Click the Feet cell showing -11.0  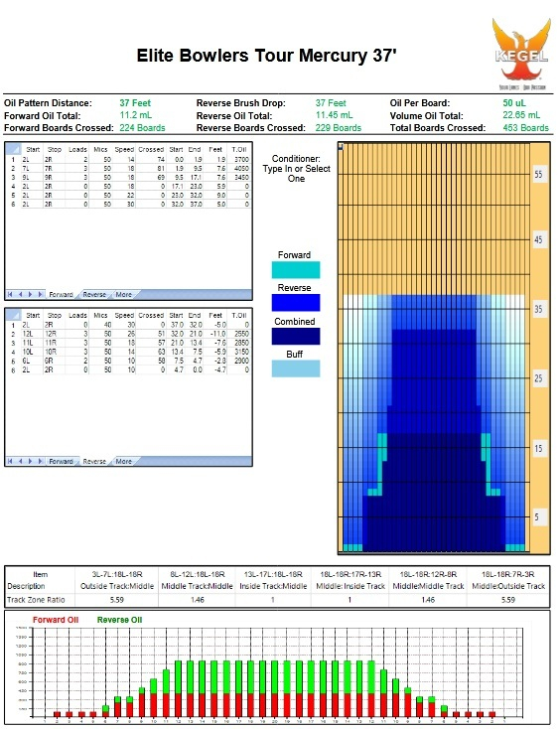pos(215,334)
